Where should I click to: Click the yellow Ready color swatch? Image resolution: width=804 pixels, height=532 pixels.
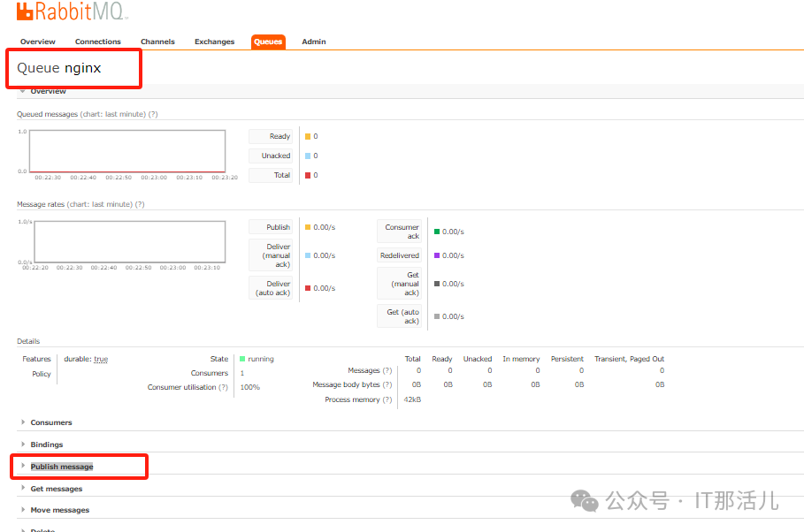coord(308,136)
